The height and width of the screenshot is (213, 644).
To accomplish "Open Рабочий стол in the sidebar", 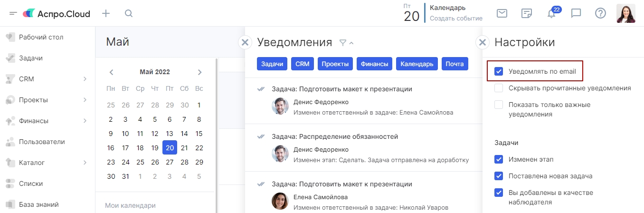I will click(x=41, y=37).
